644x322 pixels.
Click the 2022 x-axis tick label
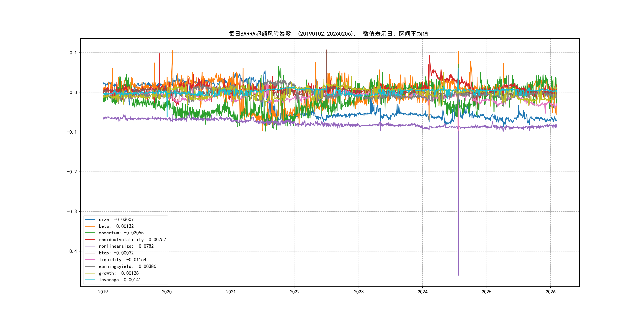click(x=295, y=292)
